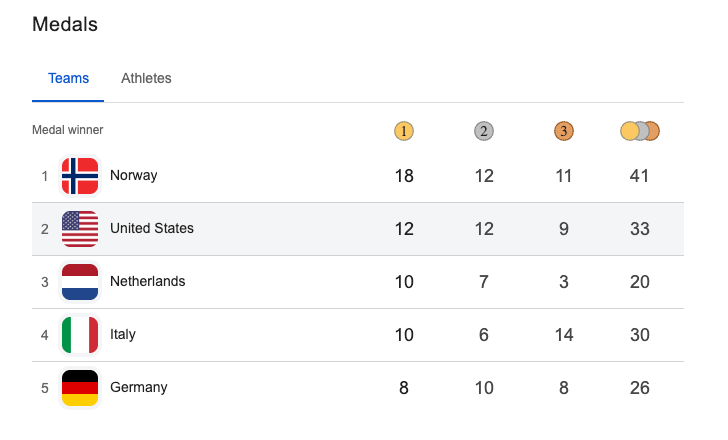Click the Netherlands flag icon

(80, 282)
